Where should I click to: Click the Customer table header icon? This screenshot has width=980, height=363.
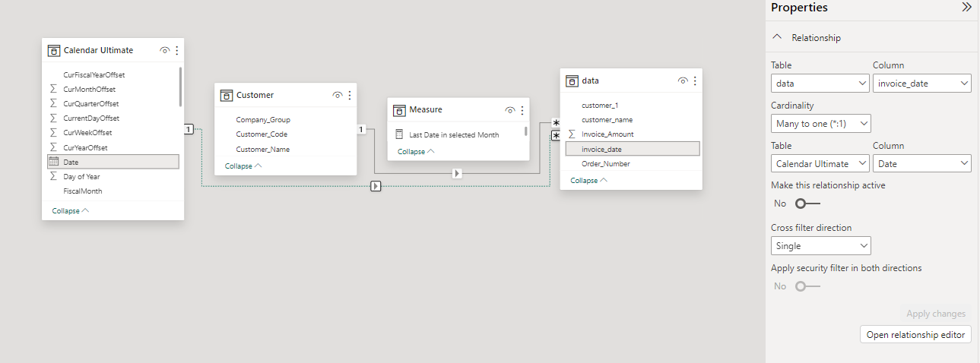(x=227, y=96)
